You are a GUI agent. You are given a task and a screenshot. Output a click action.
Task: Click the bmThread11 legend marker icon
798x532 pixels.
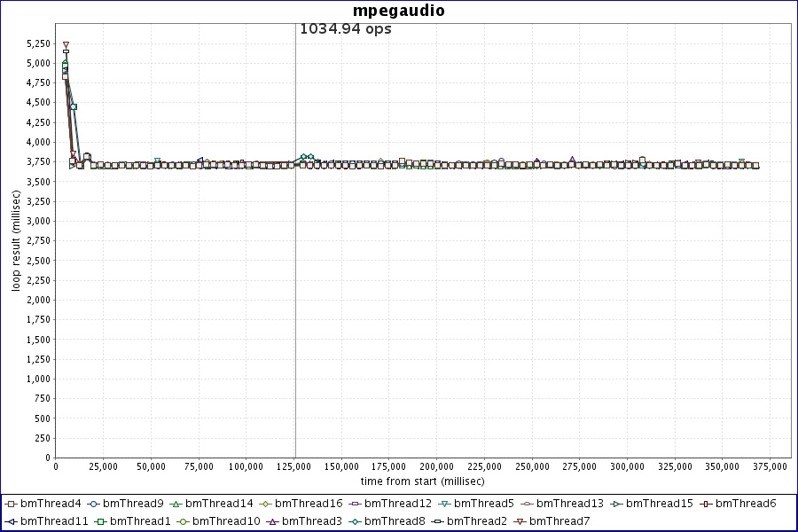(12, 521)
